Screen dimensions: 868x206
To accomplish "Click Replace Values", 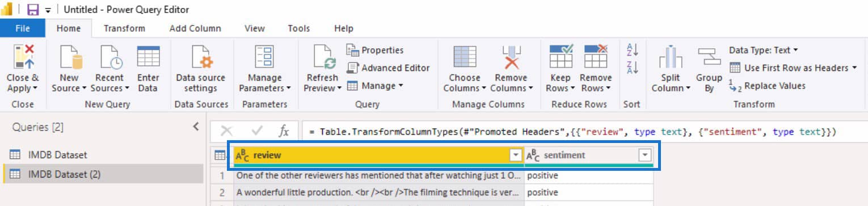I will point(767,86).
